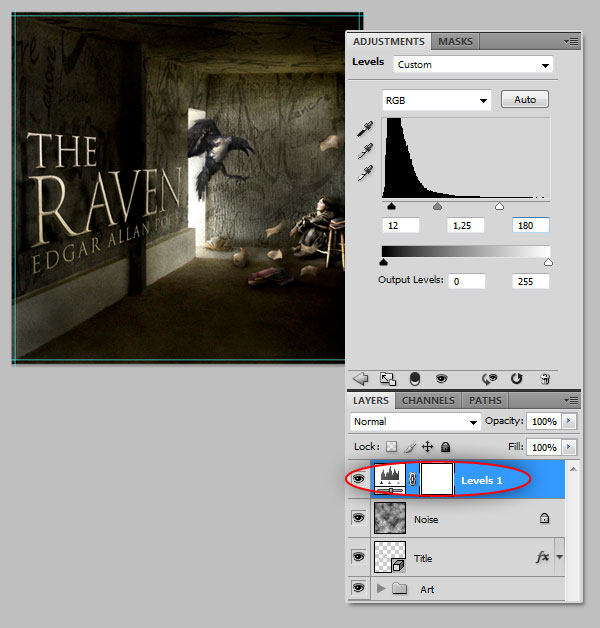Click the output levels field showing 0
The image size is (600, 628).
coord(467,281)
